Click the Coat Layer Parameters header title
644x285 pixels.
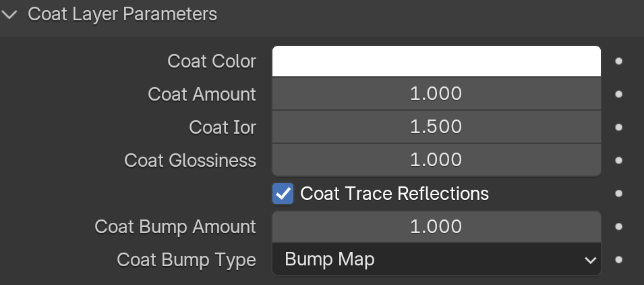(122, 14)
